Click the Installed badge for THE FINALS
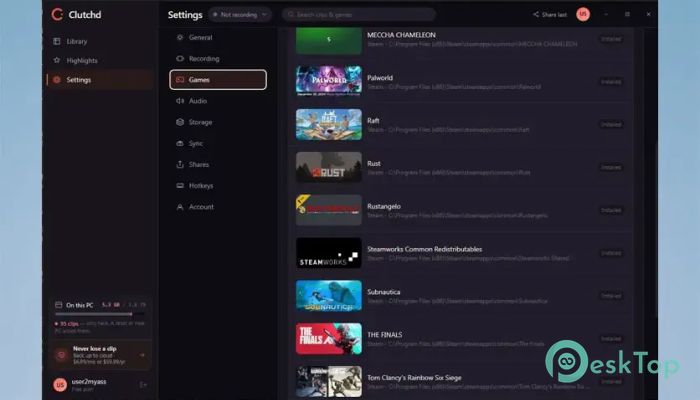Viewport: 700px width, 400px height. (x=611, y=338)
